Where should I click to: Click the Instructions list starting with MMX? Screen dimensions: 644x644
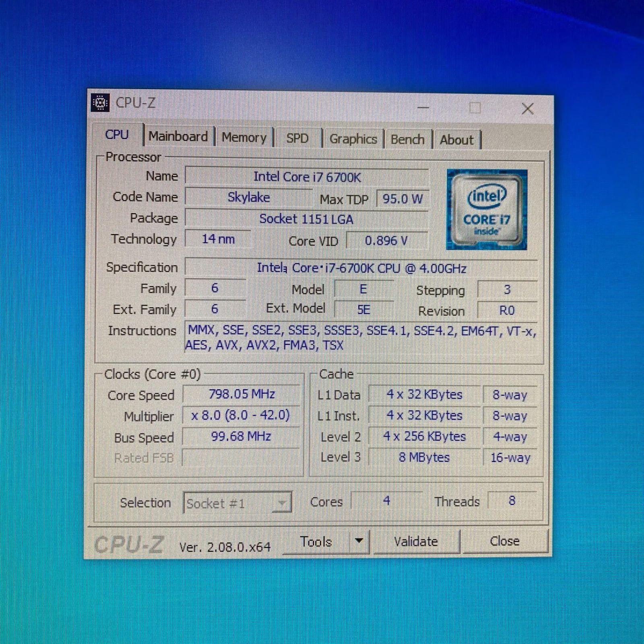[x=361, y=338]
